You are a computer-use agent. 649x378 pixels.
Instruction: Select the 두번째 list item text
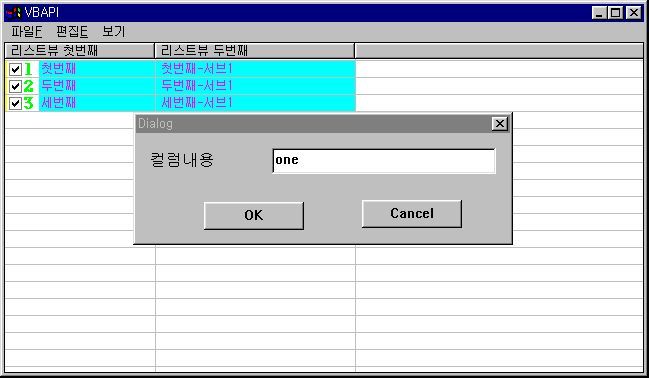(x=58, y=86)
